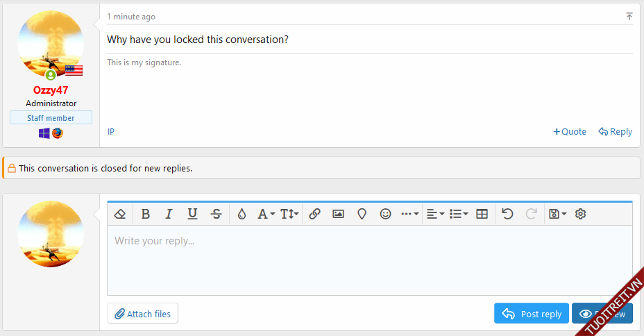Viewport: 644px width, 336px height.
Task: Click the Remove formatting eraser icon
Action: pyautogui.click(x=119, y=214)
